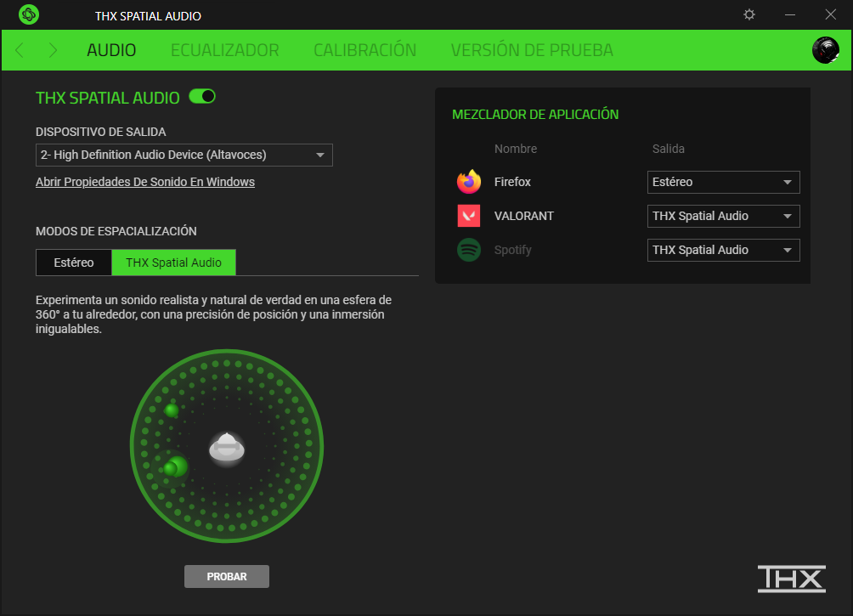Click the lower green sound source balls

click(176, 467)
